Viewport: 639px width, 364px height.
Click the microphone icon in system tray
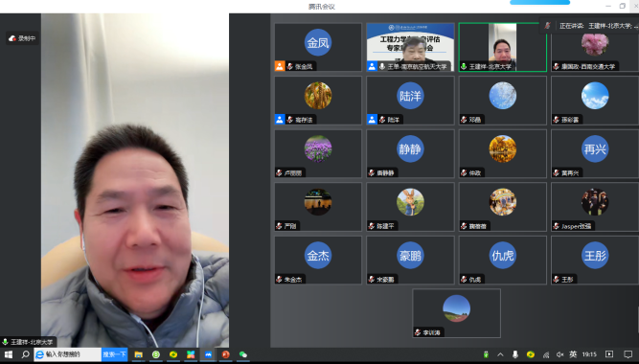[x=515, y=354]
